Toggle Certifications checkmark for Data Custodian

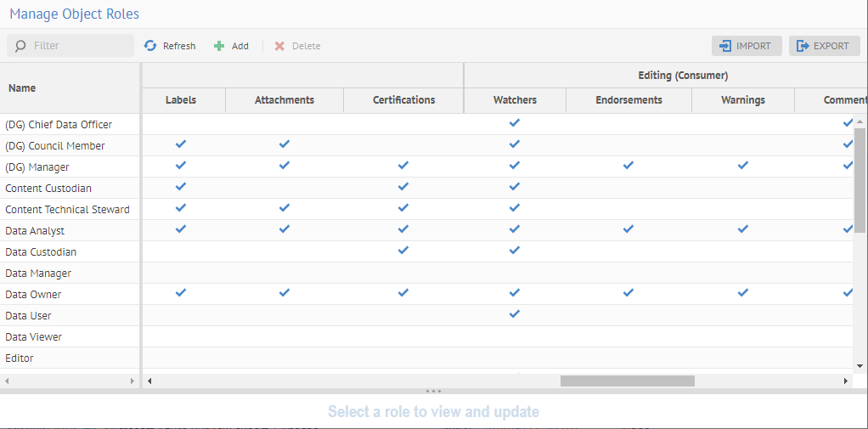point(403,251)
